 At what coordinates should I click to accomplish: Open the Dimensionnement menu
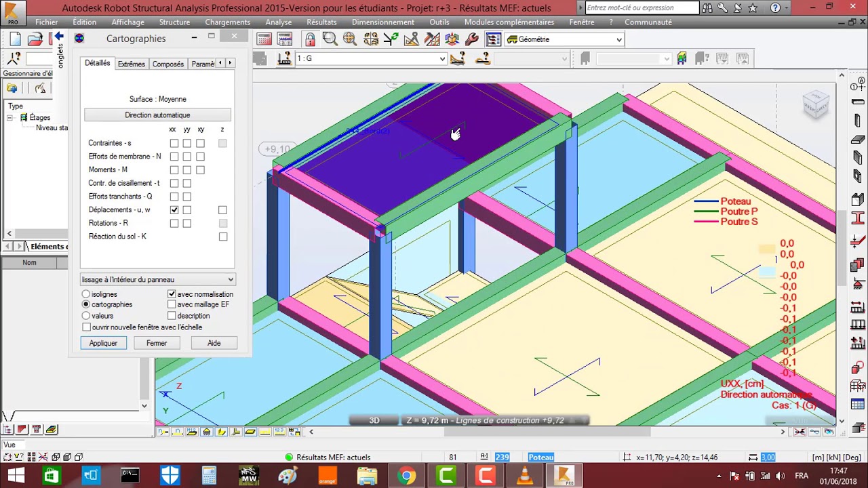(x=383, y=22)
